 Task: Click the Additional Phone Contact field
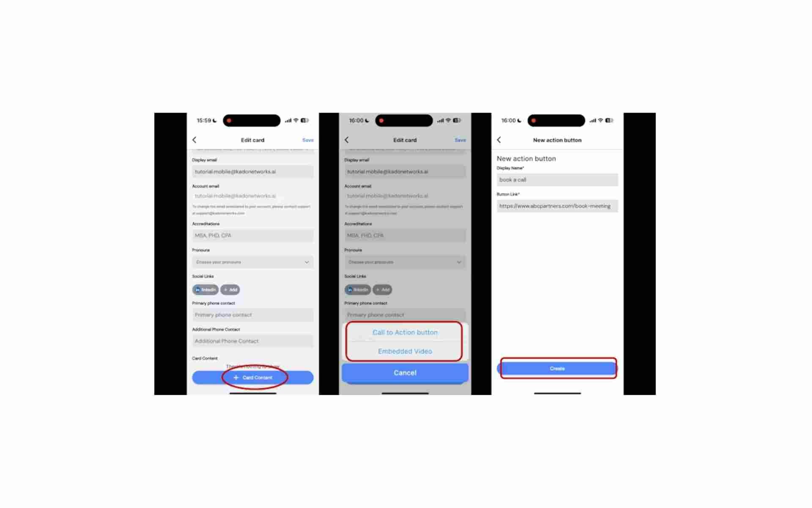coord(252,341)
